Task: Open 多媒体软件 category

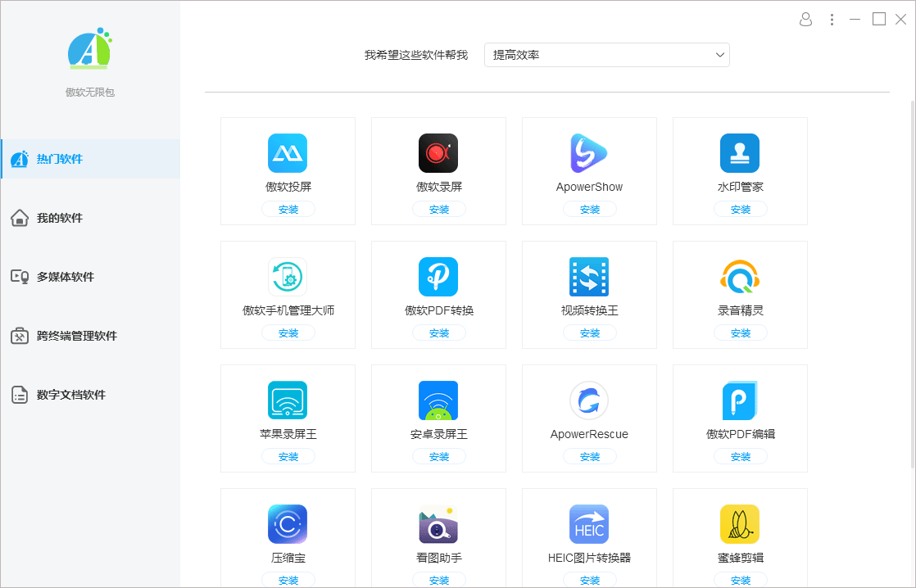Action: click(91, 277)
